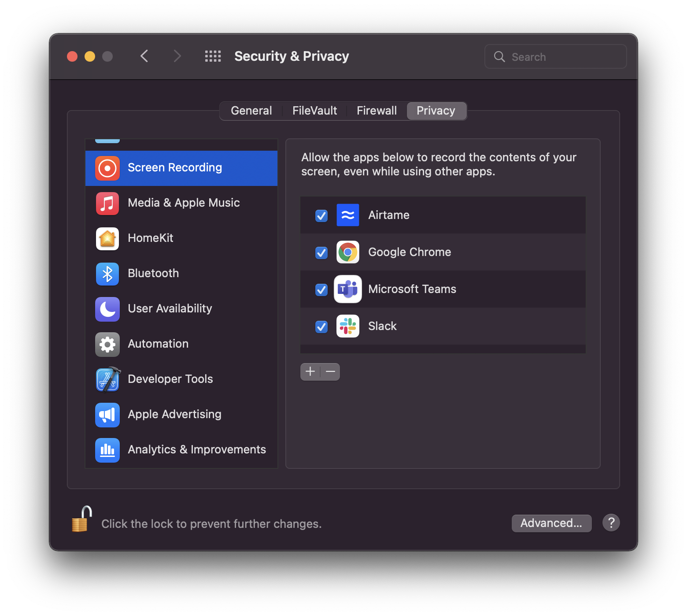Remove an app with the minus button
The height and width of the screenshot is (616, 687).
(x=330, y=372)
